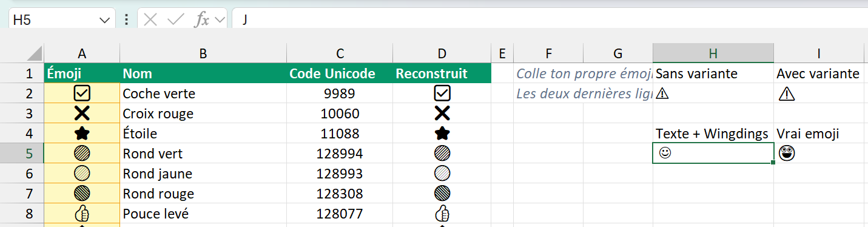Click the code value 9989
868x227 pixels.
pyautogui.click(x=340, y=93)
